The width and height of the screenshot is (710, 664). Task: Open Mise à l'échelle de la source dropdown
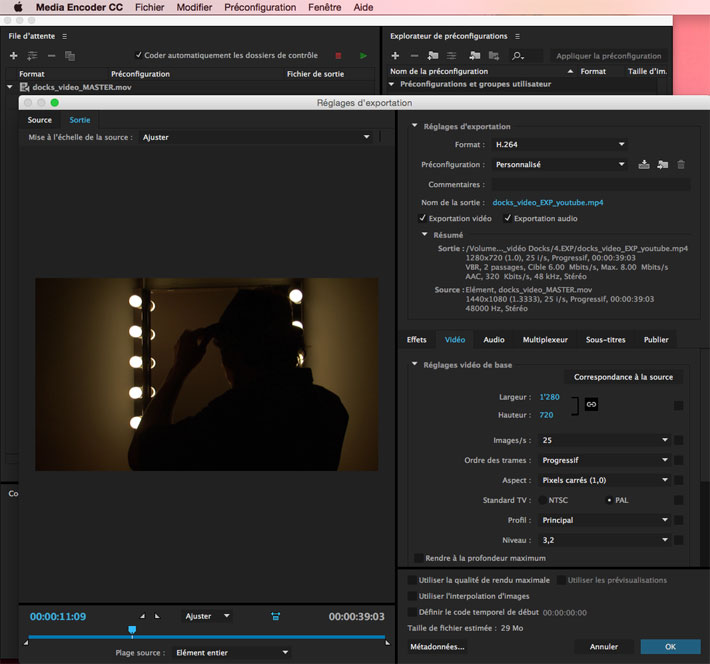pos(256,137)
